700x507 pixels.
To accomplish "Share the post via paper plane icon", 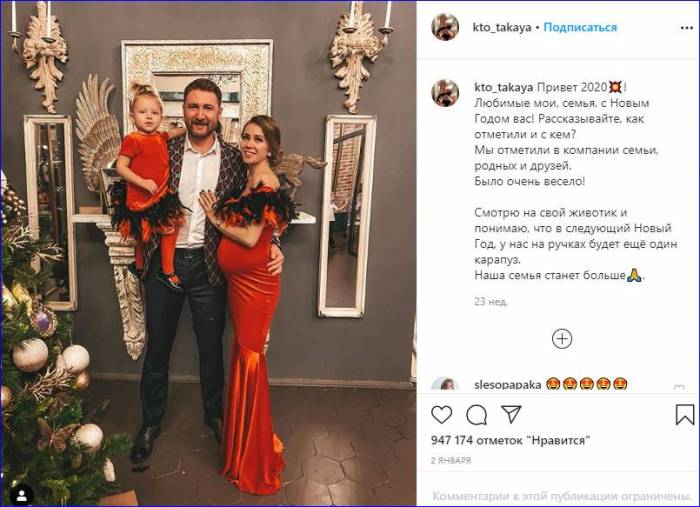I will (511, 414).
